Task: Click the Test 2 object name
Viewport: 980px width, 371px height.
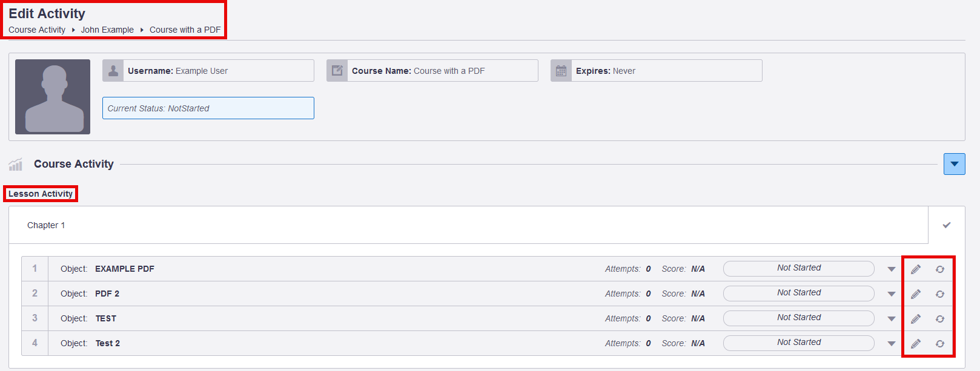Action: (108, 343)
